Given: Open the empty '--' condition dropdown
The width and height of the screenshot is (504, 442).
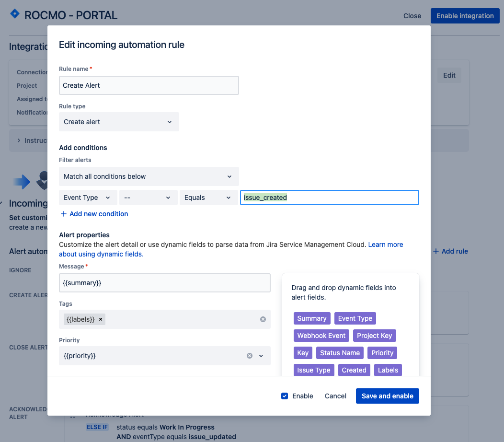Looking at the screenshot, I should click(148, 198).
